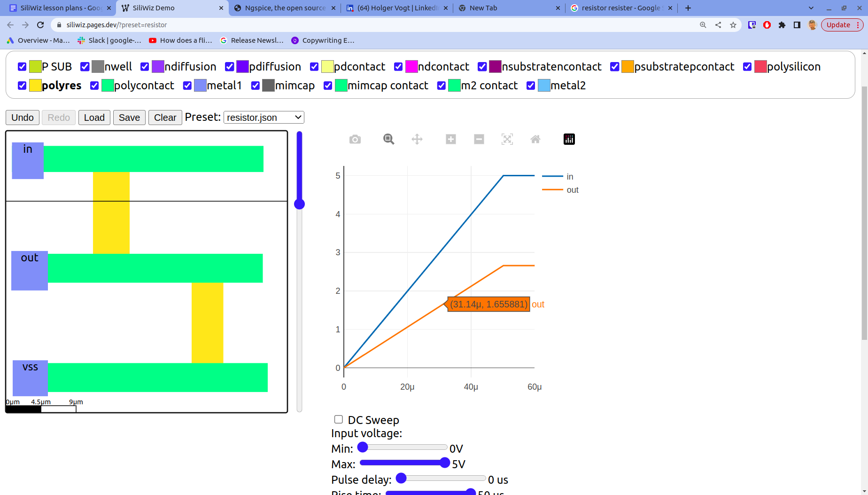The width and height of the screenshot is (868, 495).
Task: Click the plot camera download icon
Action: pos(355,140)
